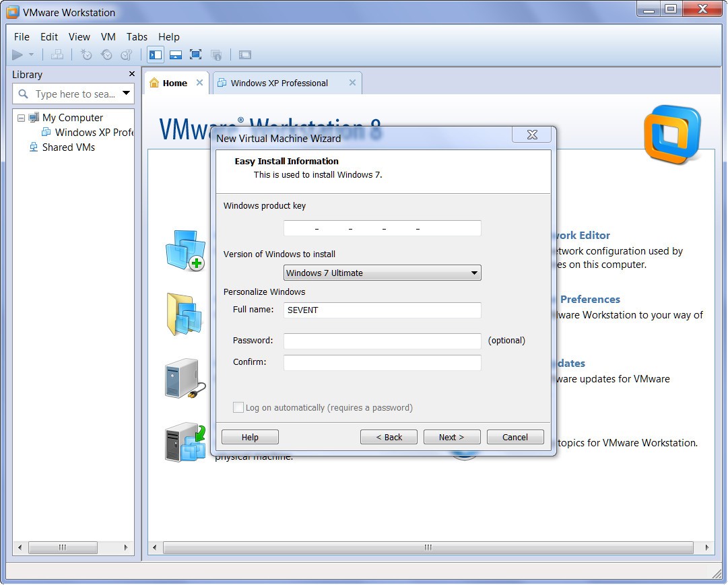Switch to the Home tab

pos(175,83)
